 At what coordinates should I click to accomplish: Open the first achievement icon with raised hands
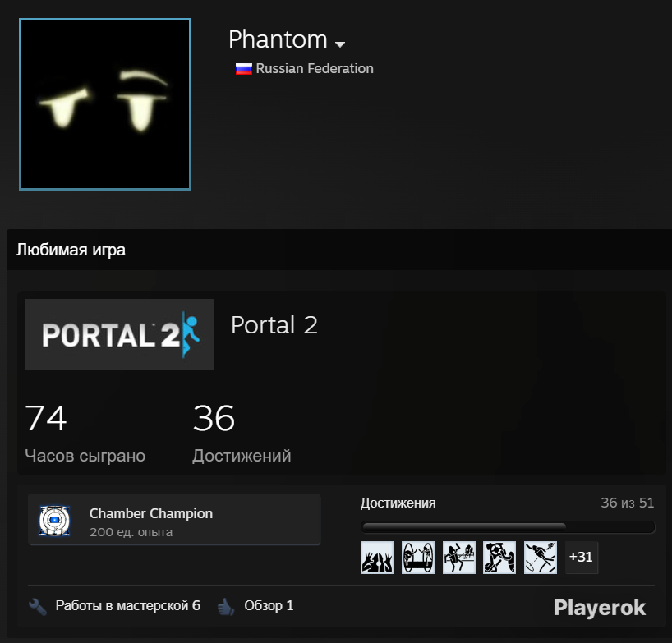tap(377, 558)
